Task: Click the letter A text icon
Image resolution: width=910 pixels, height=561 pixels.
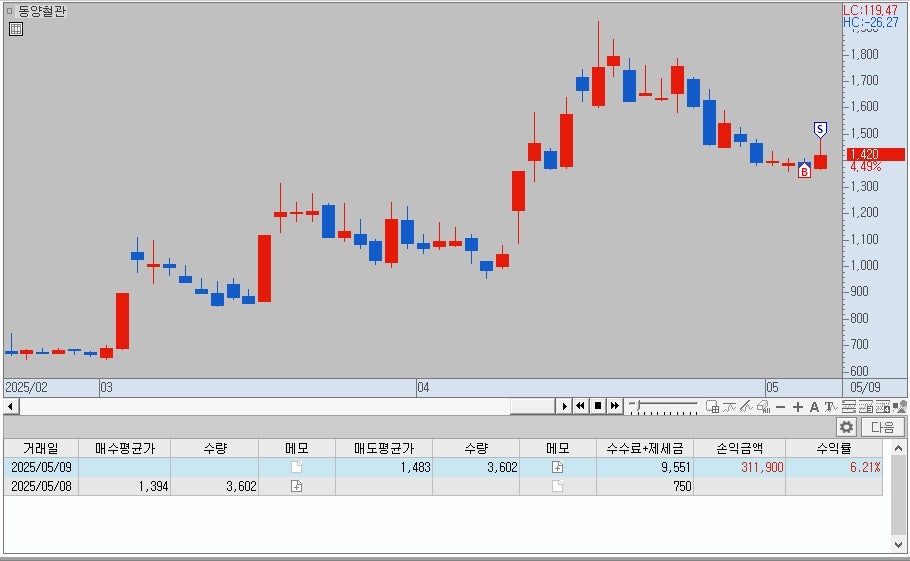Action: point(814,407)
